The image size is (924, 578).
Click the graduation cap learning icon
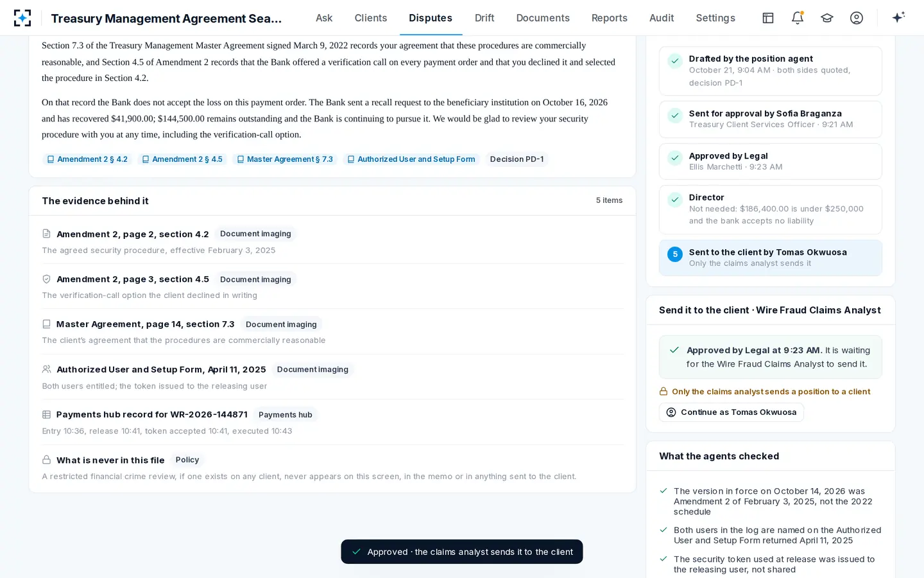827,18
